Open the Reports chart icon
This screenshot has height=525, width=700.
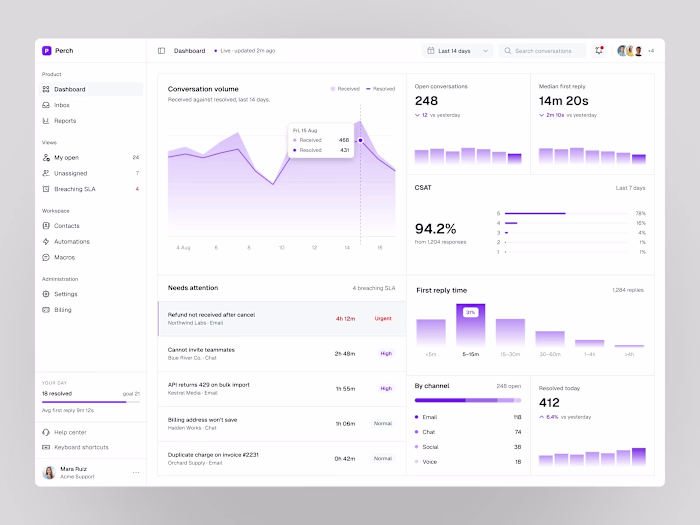click(x=46, y=121)
